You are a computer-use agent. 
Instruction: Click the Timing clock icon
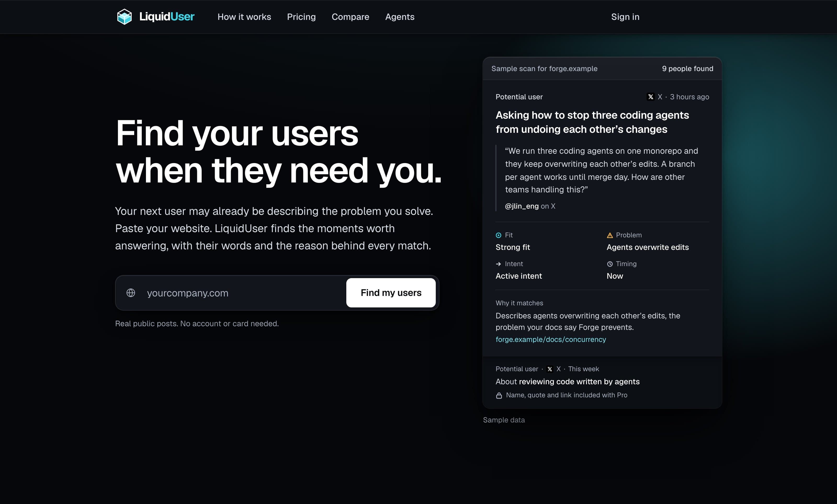[610, 264]
